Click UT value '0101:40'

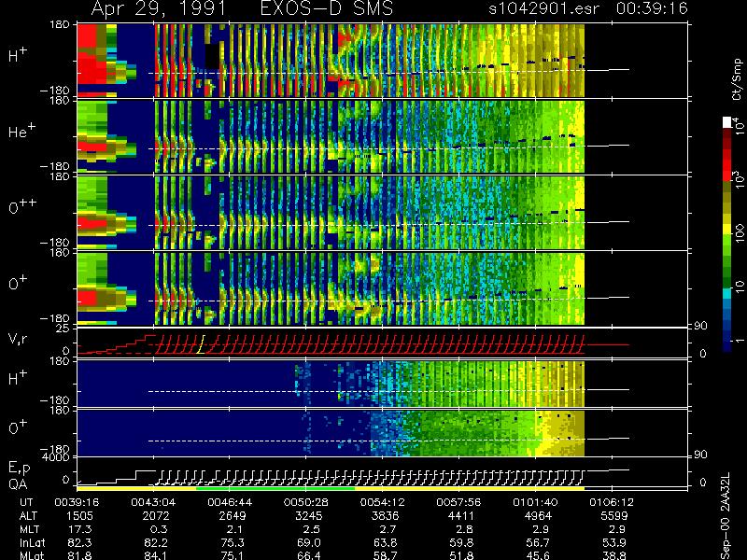[x=535, y=502]
